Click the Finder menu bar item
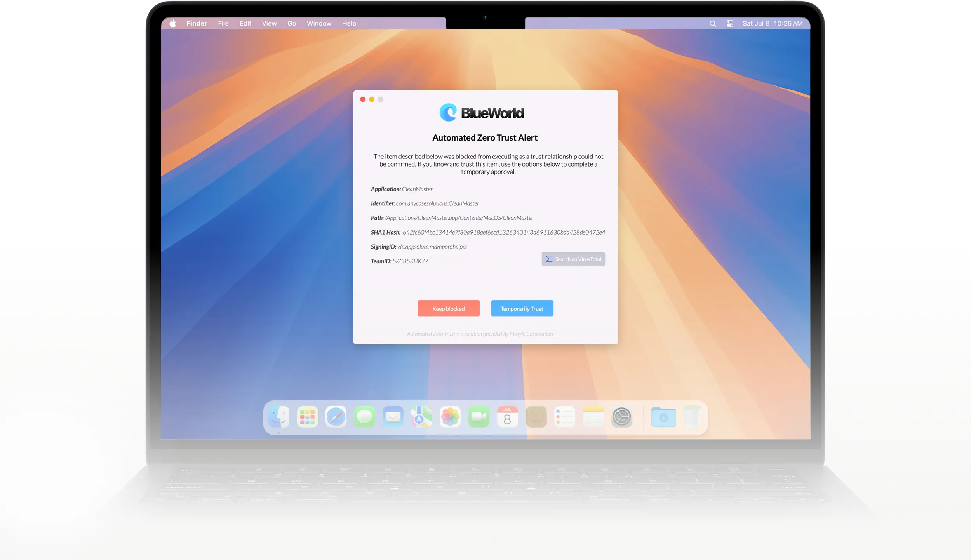Screen dimensions: 971x560 197,23
